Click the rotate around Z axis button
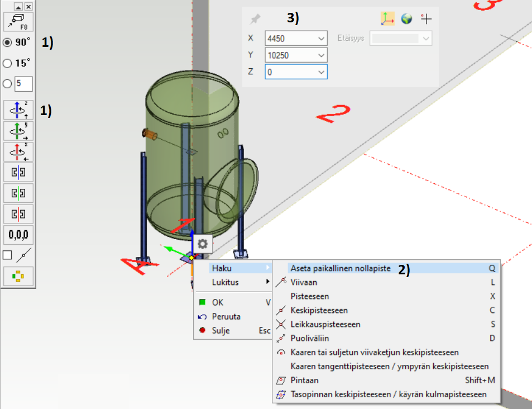Image resolution: width=532 pixels, height=409 pixels. click(x=18, y=110)
